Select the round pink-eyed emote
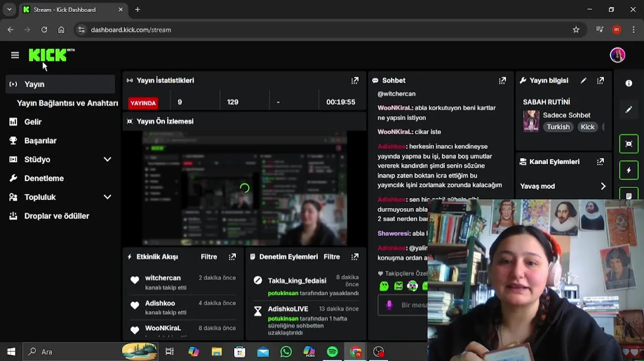Viewport: 644px width, 361px height. (x=412, y=286)
